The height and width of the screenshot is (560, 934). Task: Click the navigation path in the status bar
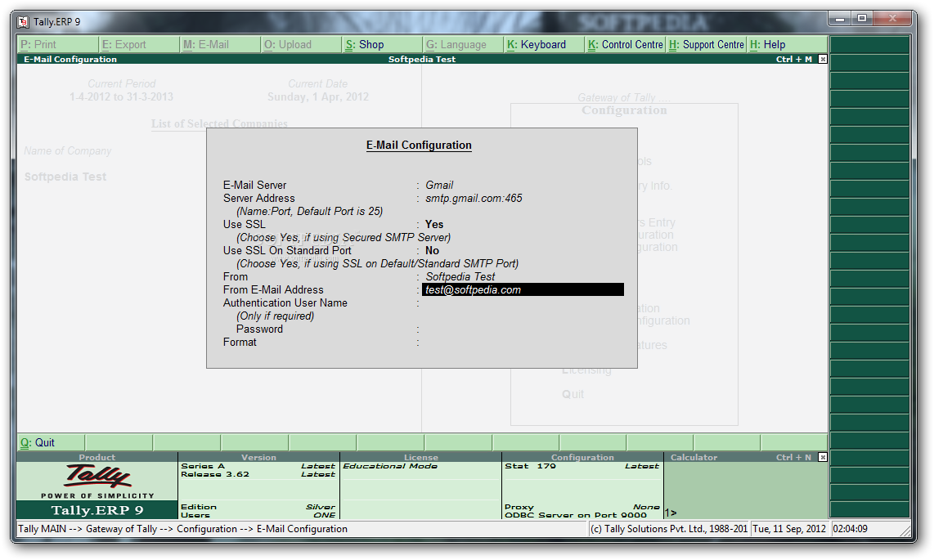tap(183, 528)
